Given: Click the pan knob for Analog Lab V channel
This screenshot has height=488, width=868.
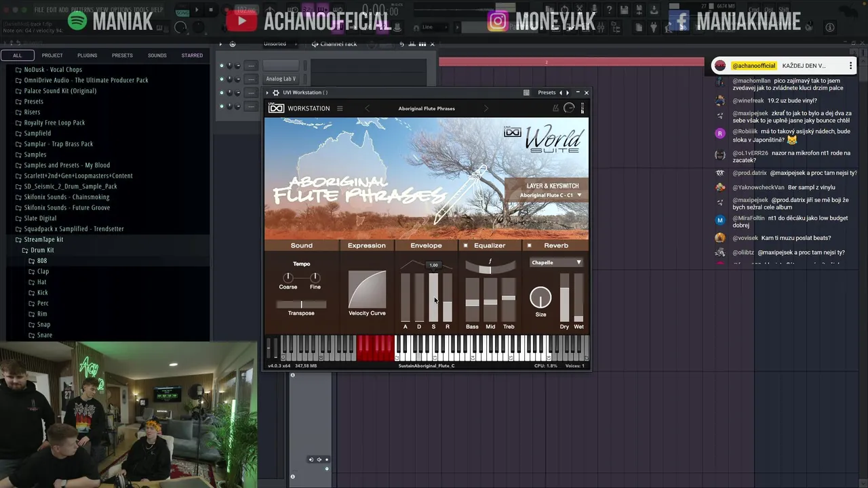Looking at the screenshot, I should pos(229,79).
